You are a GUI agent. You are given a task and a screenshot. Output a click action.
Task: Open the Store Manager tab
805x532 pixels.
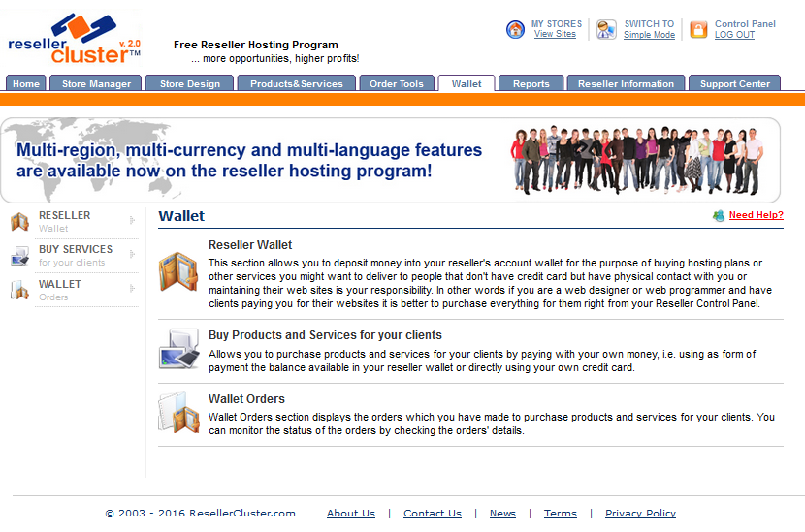(x=96, y=84)
